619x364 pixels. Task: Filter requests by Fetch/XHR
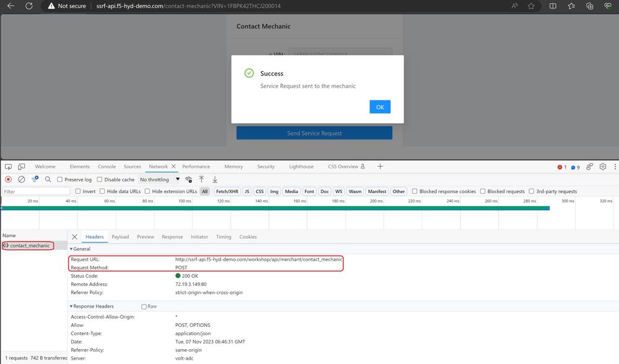(226, 191)
